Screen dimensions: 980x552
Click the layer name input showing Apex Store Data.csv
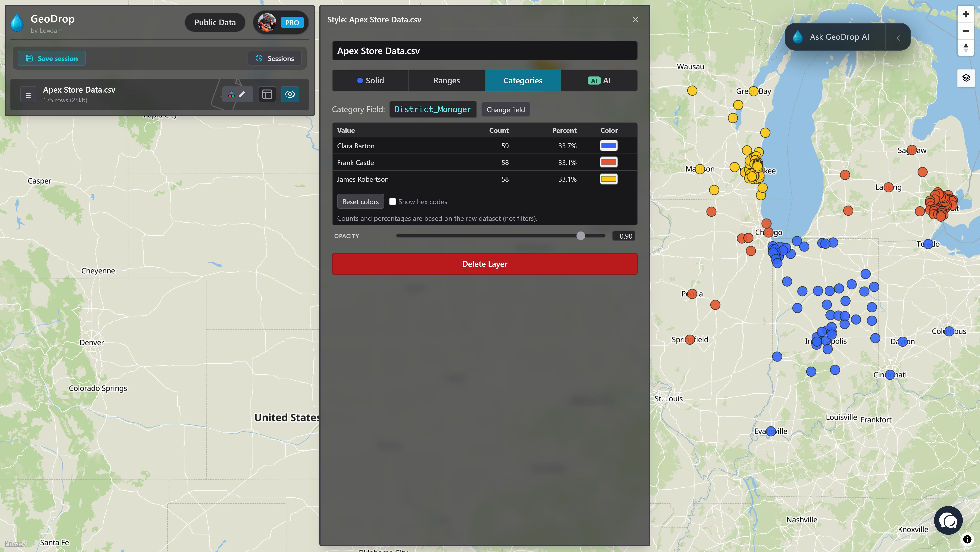[x=484, y=51]
